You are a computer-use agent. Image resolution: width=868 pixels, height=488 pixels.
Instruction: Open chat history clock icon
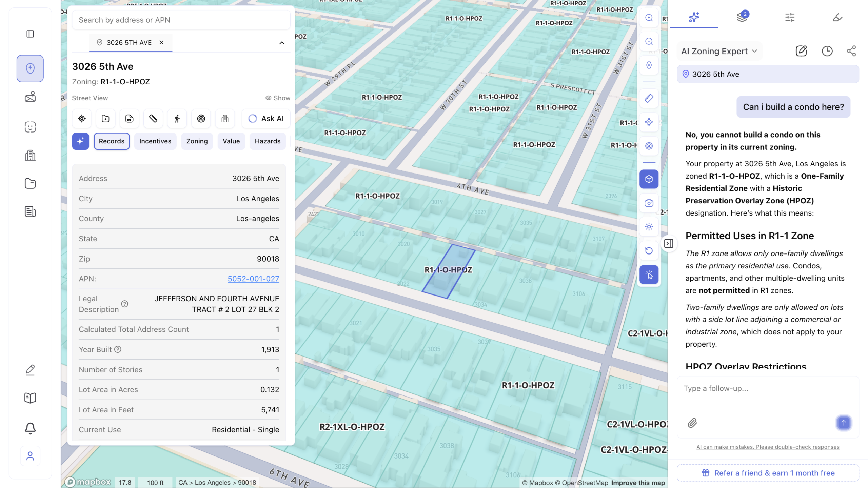(827, 51)
